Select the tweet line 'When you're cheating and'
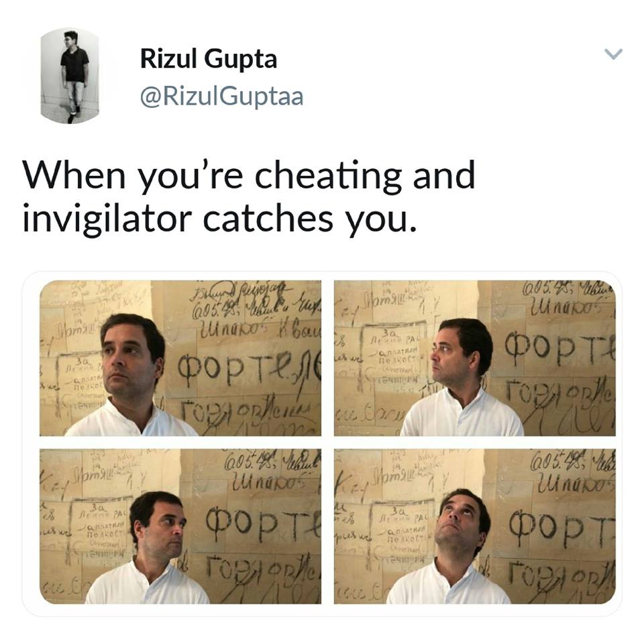The width and height of the screenshot is (644, 644). (249, 176)
